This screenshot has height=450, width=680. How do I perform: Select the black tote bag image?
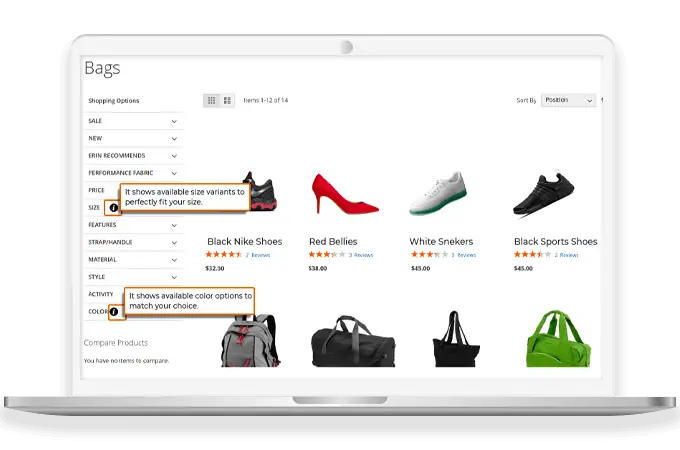[456, 339]
